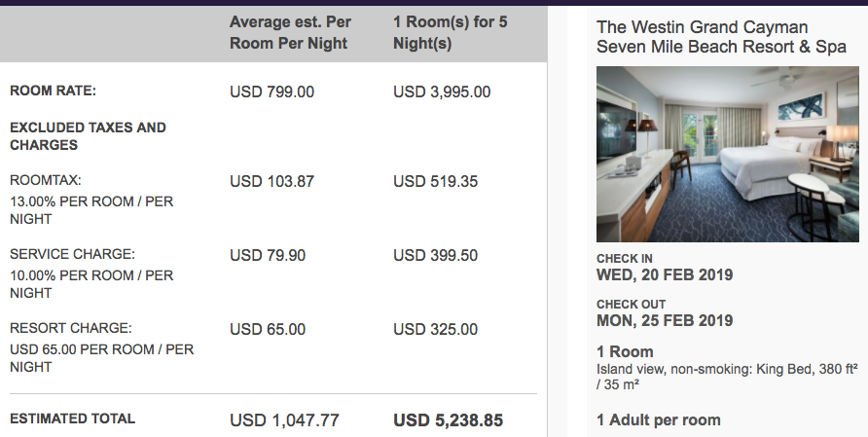Screen dimensions: 868x437
Task: Select the Island view room description text
Action: pos(727,377)
